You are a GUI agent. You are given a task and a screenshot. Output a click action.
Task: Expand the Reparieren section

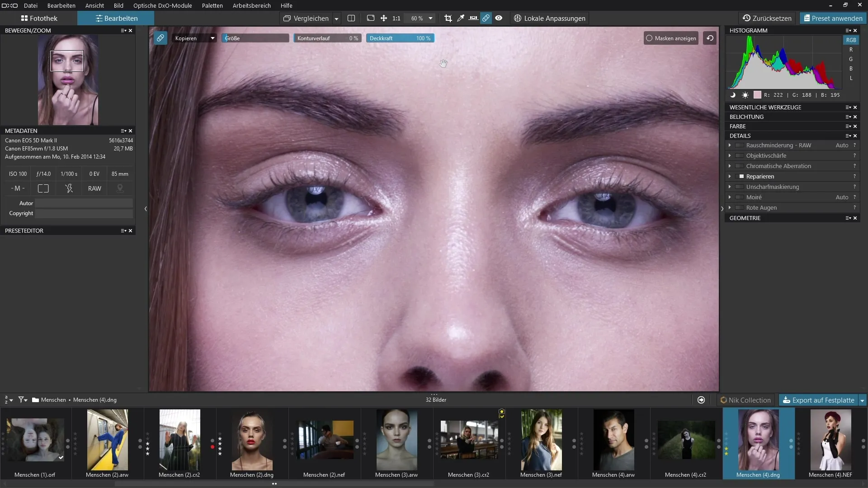pos(729,176)
